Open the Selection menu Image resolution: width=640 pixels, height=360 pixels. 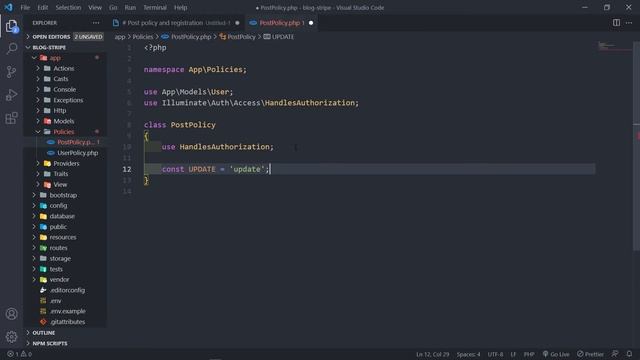click(x=68, y=7)
